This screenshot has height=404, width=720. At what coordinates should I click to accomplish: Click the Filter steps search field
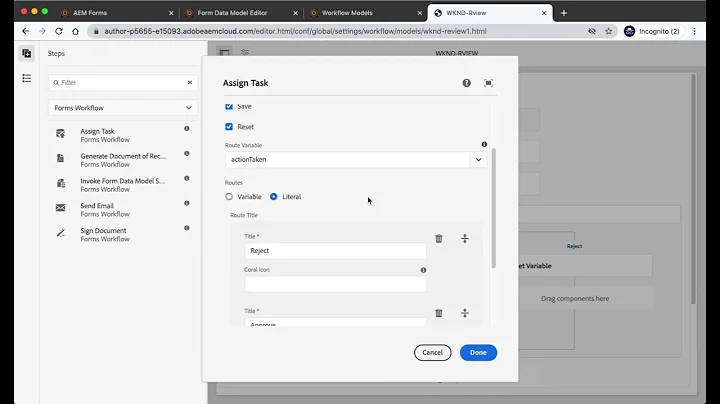click(x=123, y=83)
